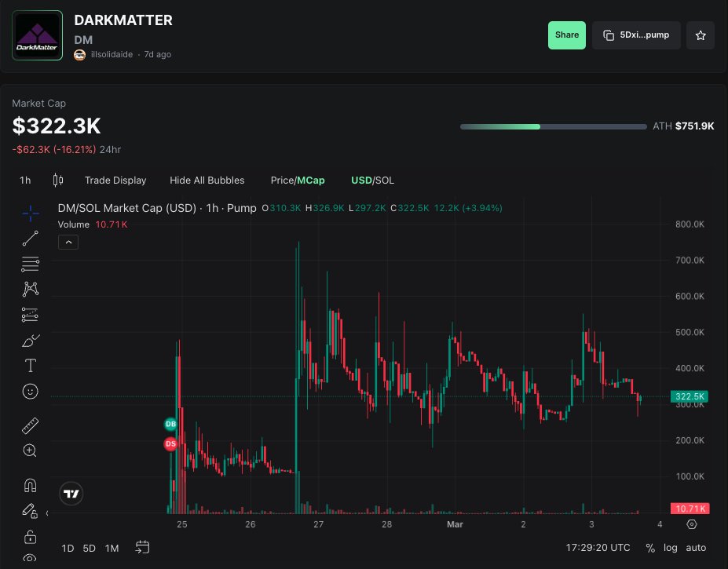The width and height of the screenshot is (728, 569).
Task: Set chart range to 1M
Action: click(x=112, y=548)
